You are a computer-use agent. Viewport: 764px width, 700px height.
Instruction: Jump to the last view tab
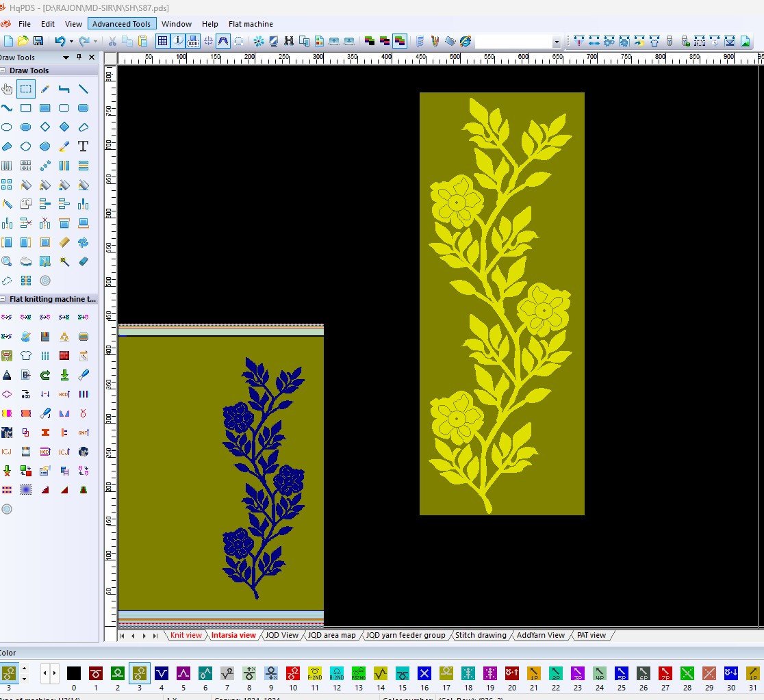[x=155, y=636]
